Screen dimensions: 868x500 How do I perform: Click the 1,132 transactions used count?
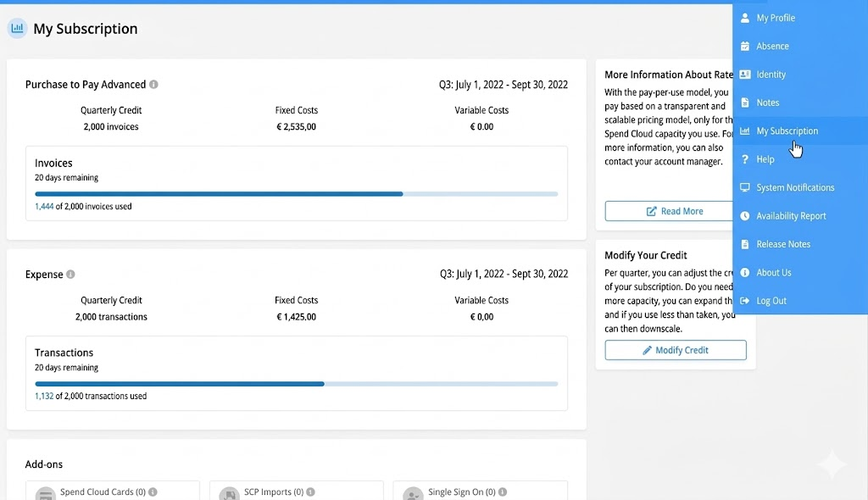43,396
